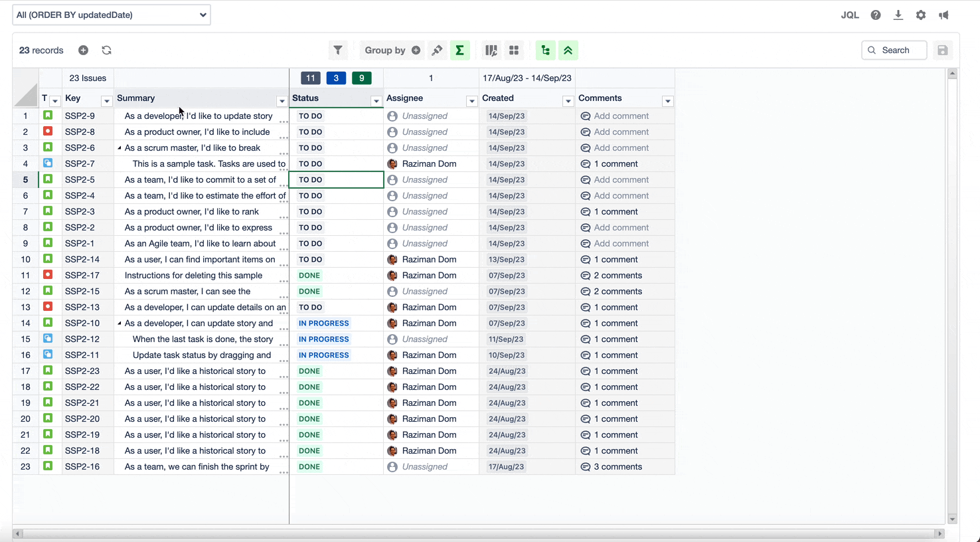Toggle the green collapse-all chevrons button

click(x=568, y=50)
